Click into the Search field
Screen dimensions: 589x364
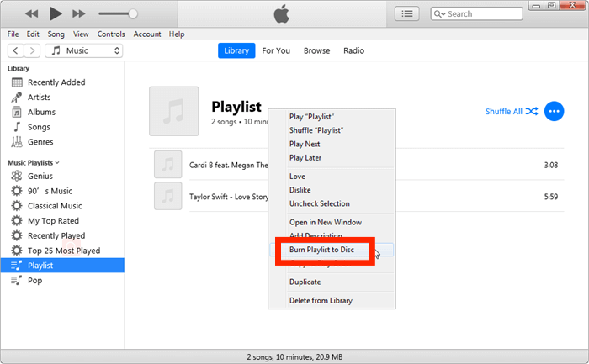point(477,14)
